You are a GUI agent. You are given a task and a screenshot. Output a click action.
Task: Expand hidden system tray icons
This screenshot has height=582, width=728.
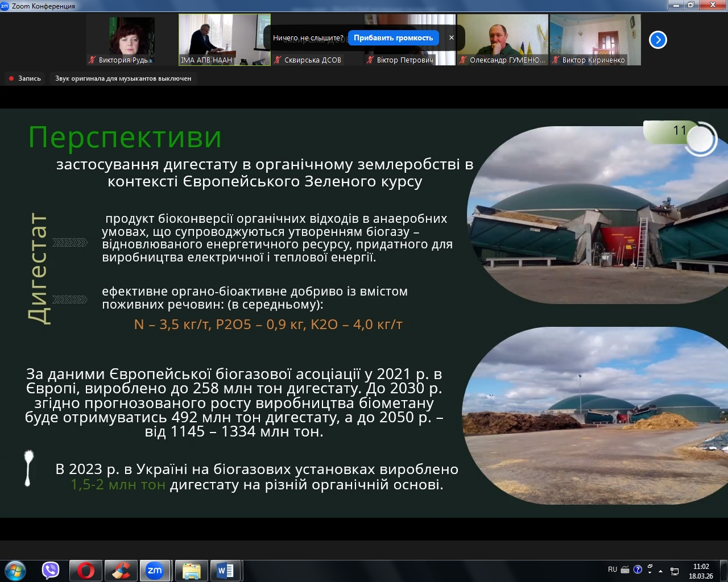[660, 570]
